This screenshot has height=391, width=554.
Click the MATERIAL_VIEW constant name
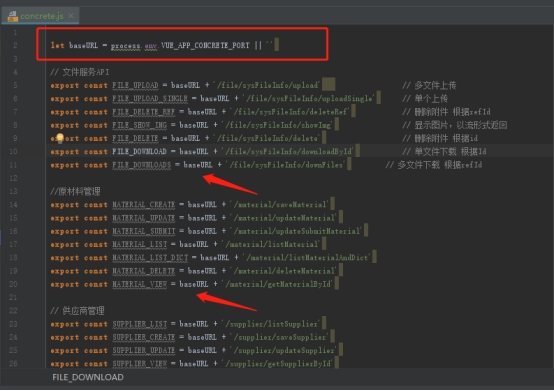(x=140, y=284)
